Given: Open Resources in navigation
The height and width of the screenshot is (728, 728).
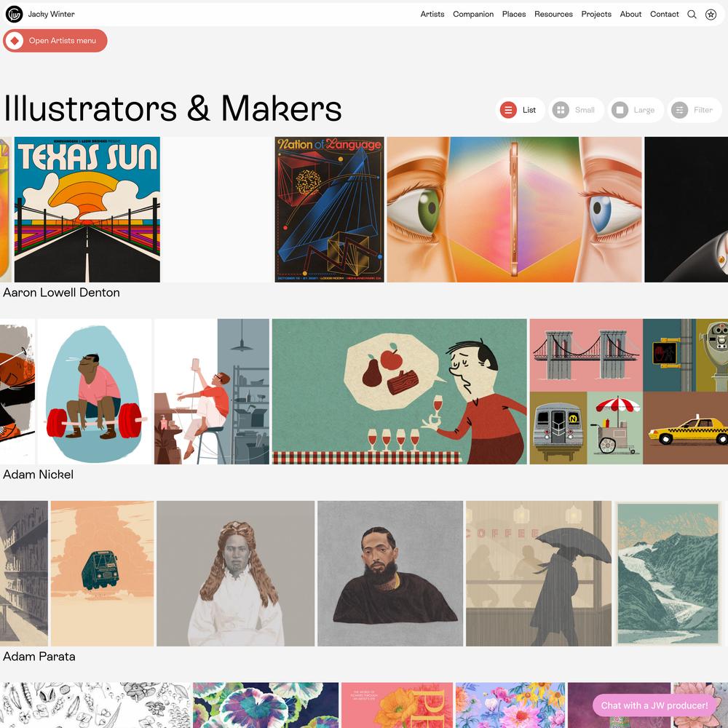Looking at the screenshot, I should [x=553, y=15].
